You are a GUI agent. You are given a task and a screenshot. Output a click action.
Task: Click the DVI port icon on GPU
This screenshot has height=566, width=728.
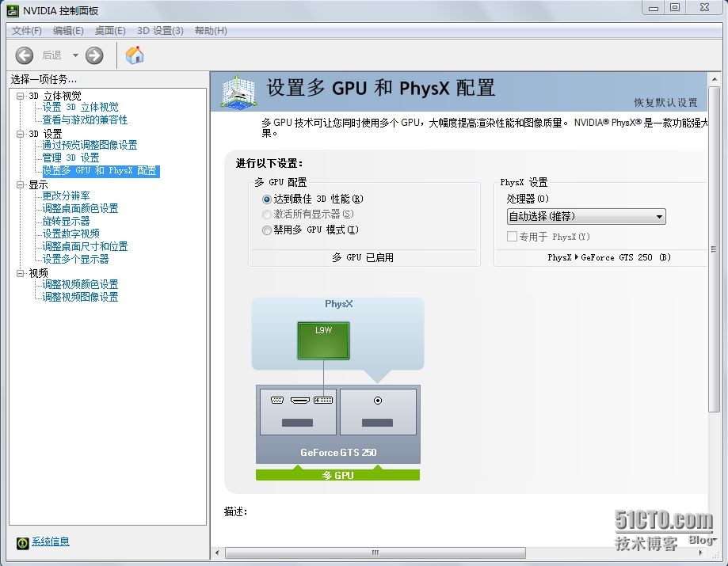point(323,400)
